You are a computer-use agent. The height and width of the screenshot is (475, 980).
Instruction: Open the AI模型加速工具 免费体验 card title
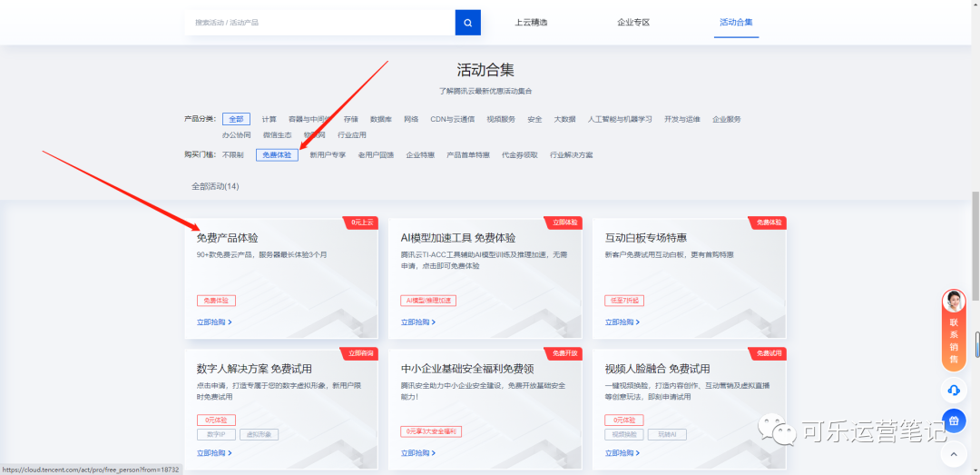458,238
